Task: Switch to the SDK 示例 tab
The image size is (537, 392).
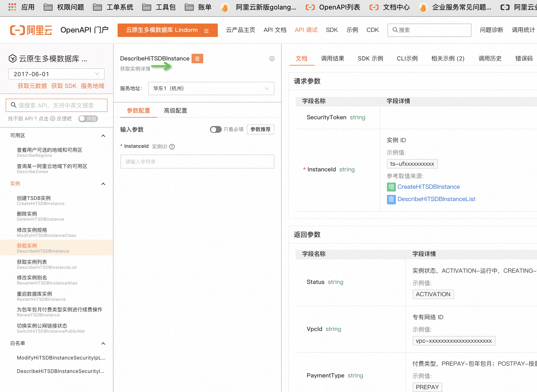Action: (370, 59)
